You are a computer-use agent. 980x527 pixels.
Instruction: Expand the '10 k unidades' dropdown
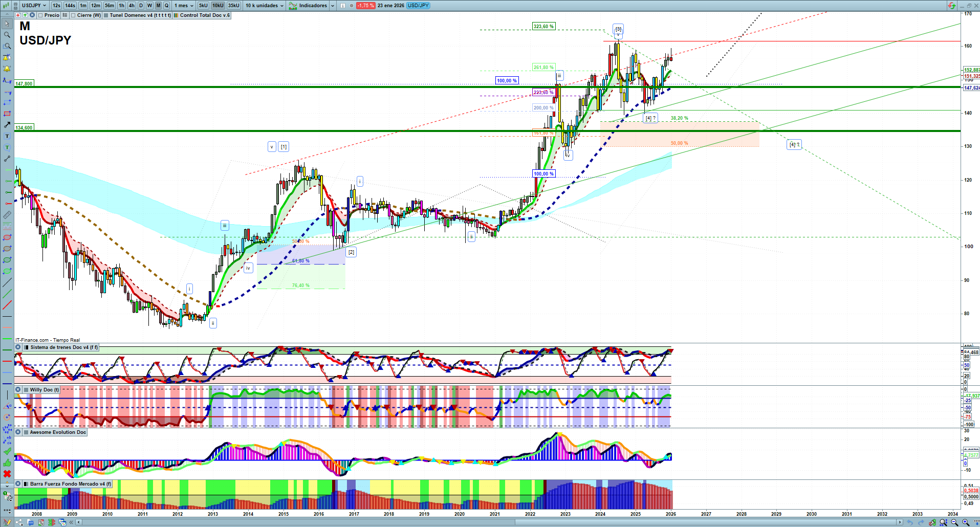coord(264,6)
